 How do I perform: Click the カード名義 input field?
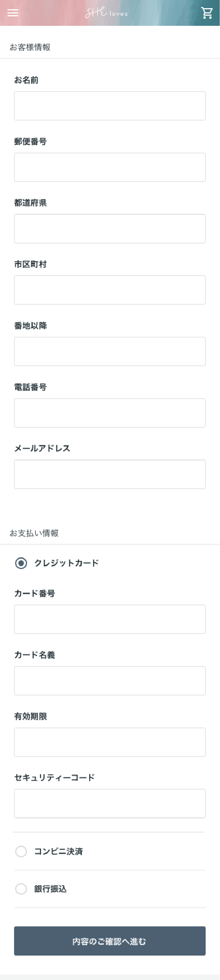[110, 680]
